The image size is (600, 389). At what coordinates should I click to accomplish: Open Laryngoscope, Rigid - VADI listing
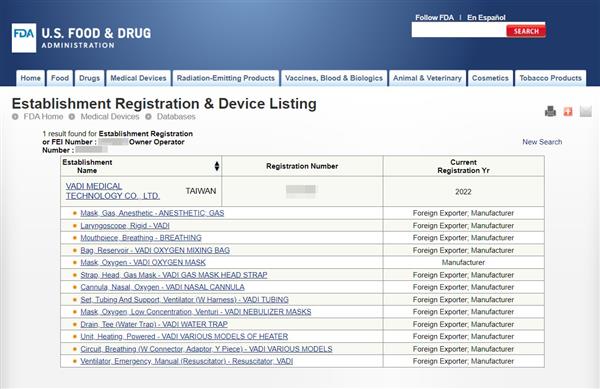pos(125,226)
